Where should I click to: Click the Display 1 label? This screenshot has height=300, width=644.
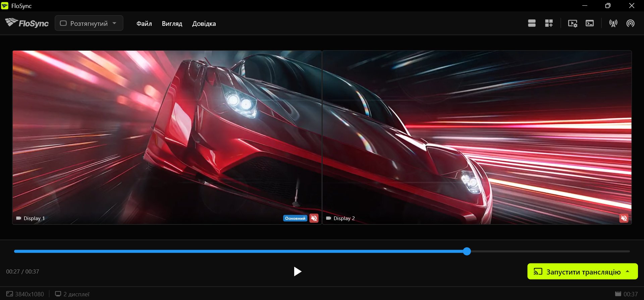tap(34, 218)
